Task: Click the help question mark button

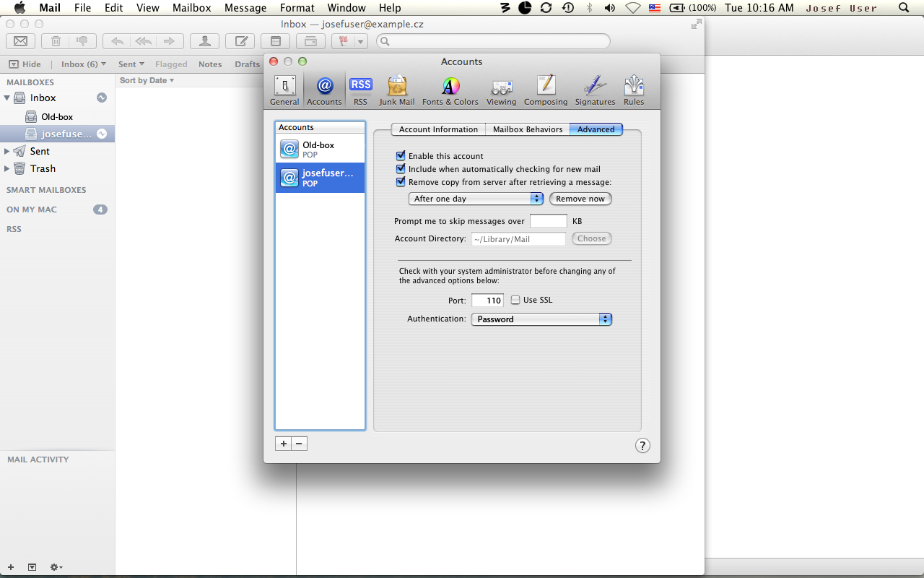Action: click(x=642, y=446)
